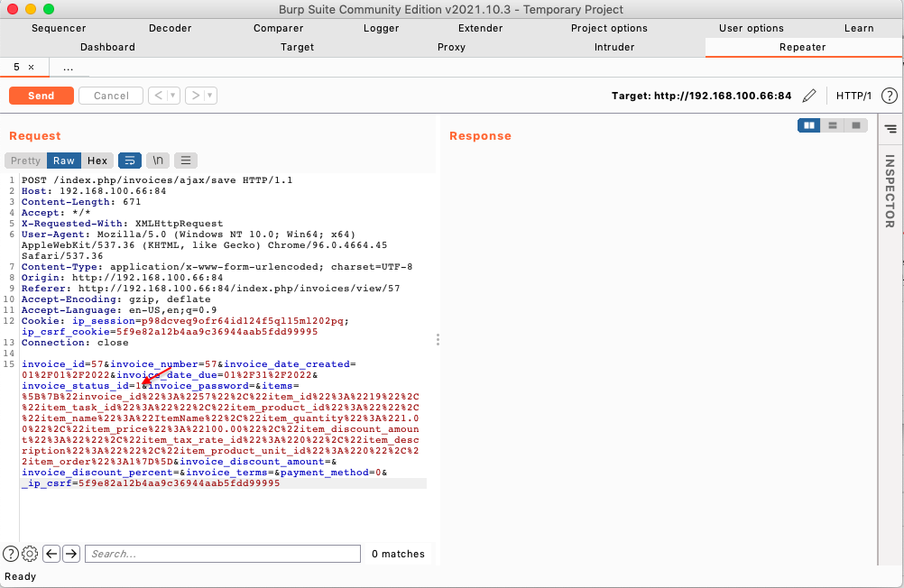This screenshot has width=904, height=588.
Task: Open search settings gear icon
Action: 30,554
